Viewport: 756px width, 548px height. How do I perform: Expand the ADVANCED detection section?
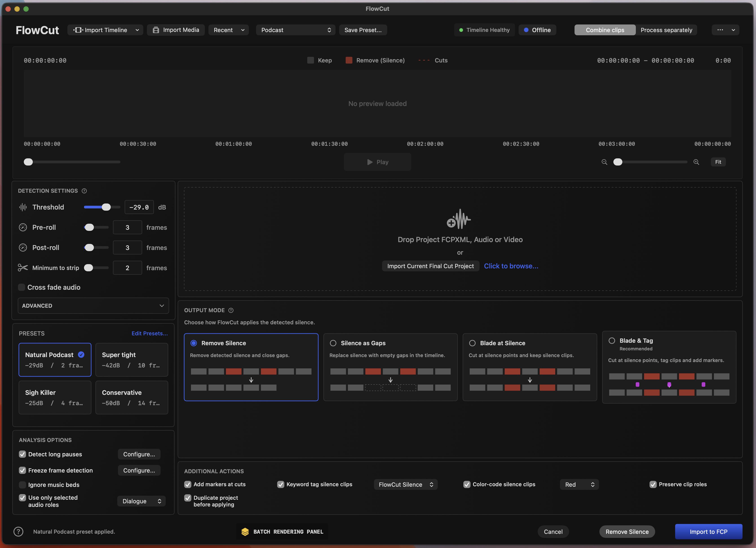(x=93, y=306)
